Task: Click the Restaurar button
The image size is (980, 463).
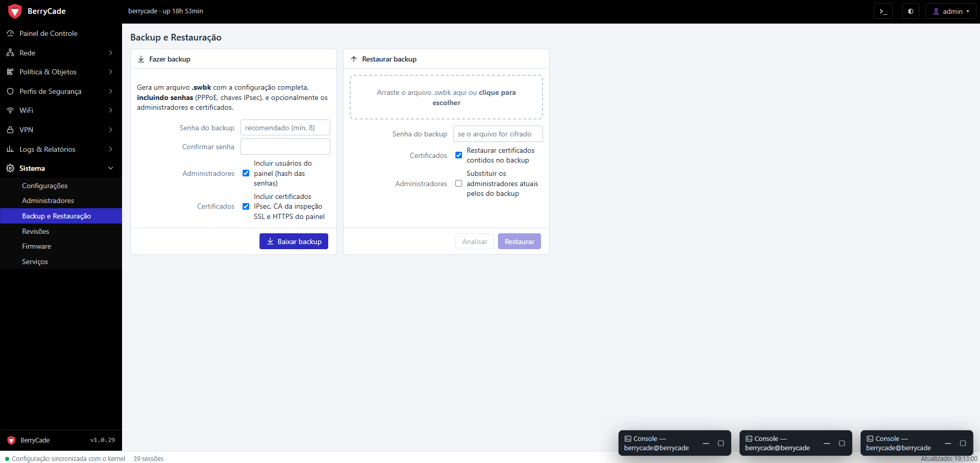Action: (519, 241)
